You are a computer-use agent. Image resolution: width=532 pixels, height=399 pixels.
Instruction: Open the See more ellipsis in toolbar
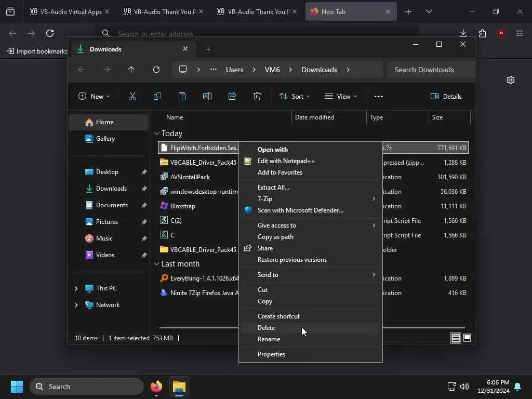point(379,96)
